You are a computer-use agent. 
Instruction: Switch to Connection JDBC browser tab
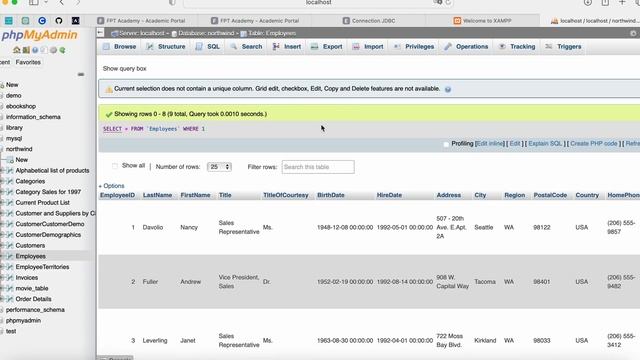pyautogui.click(x=369, y=20)
